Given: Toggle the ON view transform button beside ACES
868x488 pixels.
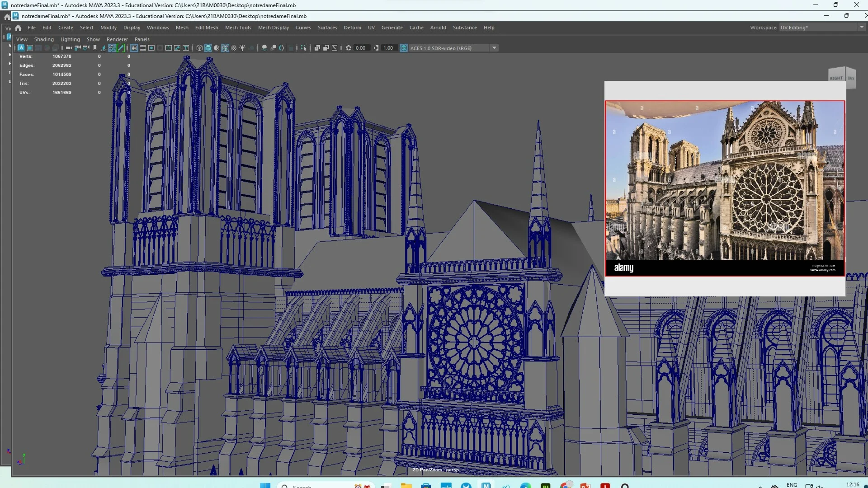Looking at the screenshot, I should point(404,47).
